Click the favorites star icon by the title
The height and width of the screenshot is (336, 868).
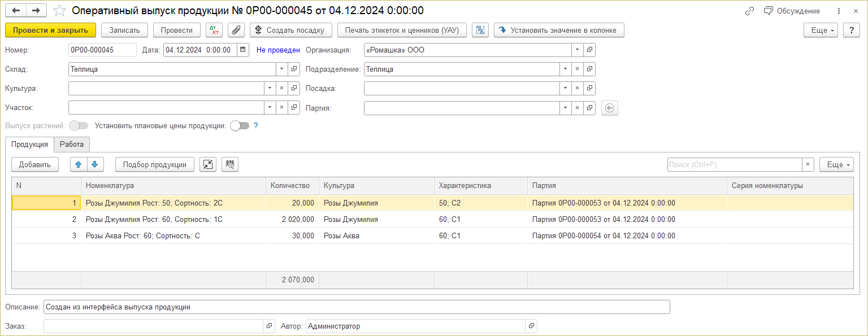[x=59, y=11]
